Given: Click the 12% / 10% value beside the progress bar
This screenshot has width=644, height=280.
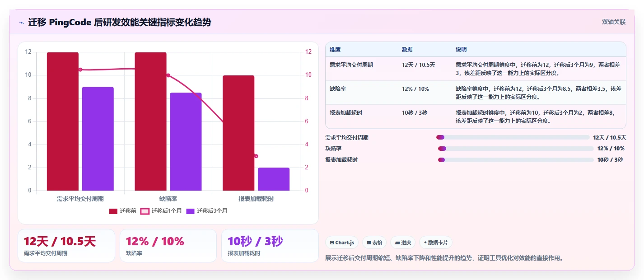Looking at the screenshot, I should [x=611, y=149].
